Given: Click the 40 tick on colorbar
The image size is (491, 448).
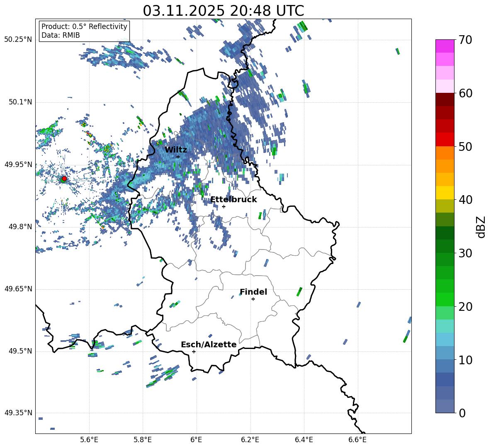Looking at the screenshot, I should [465, 200].
